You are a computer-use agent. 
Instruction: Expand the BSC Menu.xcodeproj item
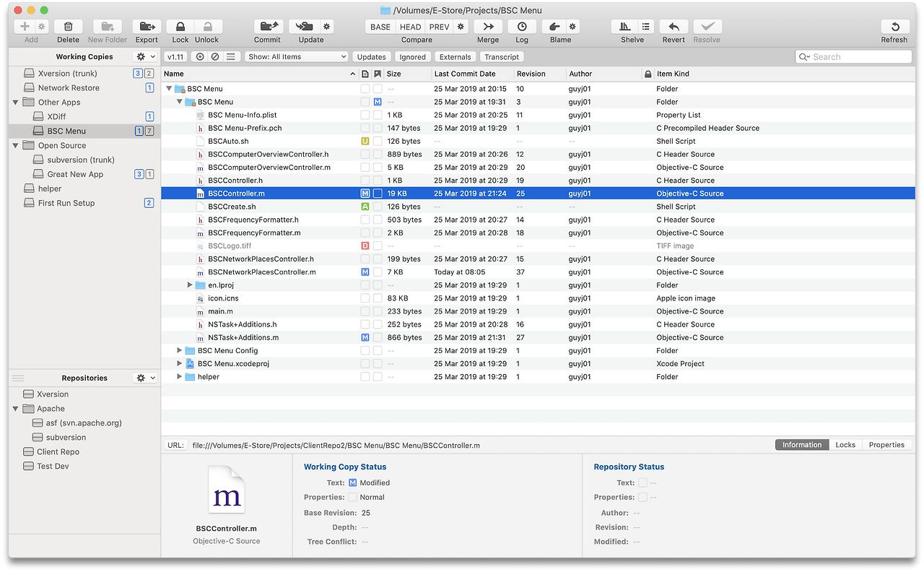[180, 363]
